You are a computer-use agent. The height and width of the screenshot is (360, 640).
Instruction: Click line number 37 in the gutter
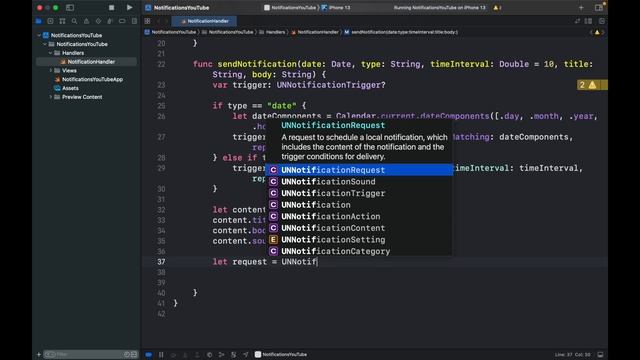(x=161, y=262)
